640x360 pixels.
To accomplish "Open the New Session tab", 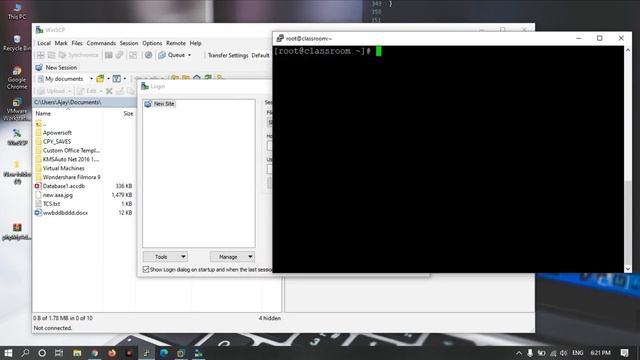I will tap(56, 67).
